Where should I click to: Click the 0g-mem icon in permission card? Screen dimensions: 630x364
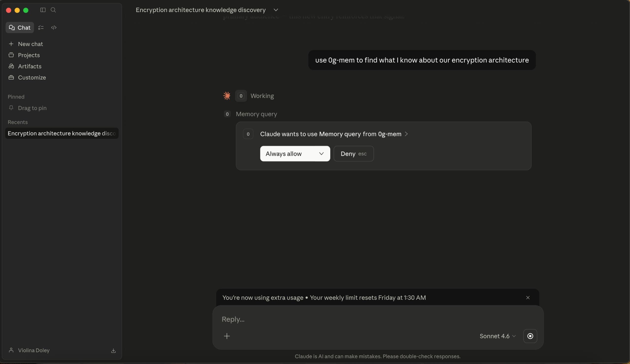coord(248,134)
